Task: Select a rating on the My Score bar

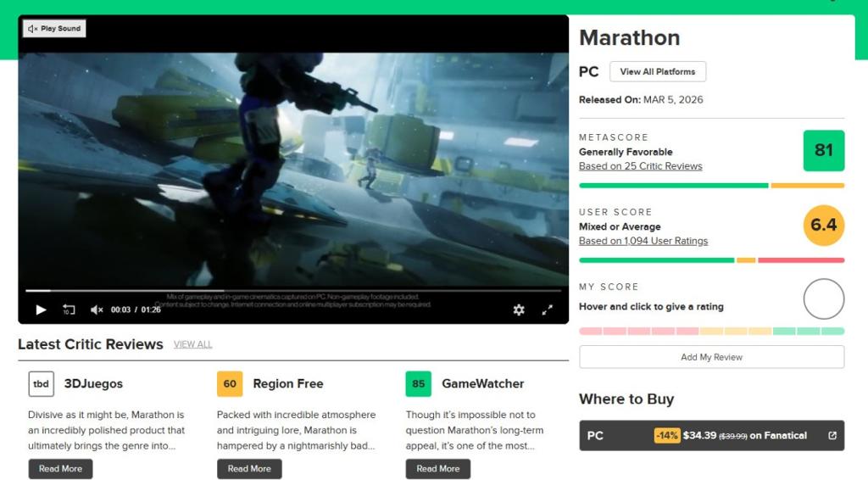Action: 711,331
